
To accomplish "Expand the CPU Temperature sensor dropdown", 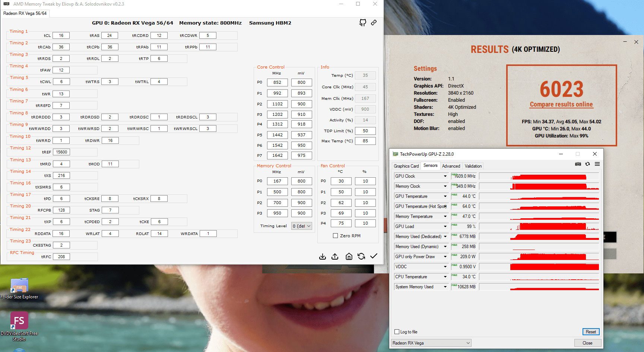I will point(445,277).
